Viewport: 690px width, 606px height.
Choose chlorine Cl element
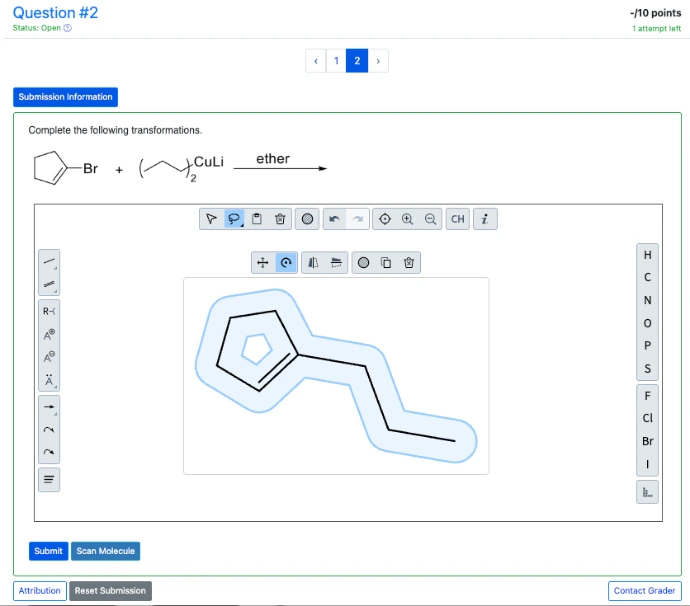(x=647, y=418)
